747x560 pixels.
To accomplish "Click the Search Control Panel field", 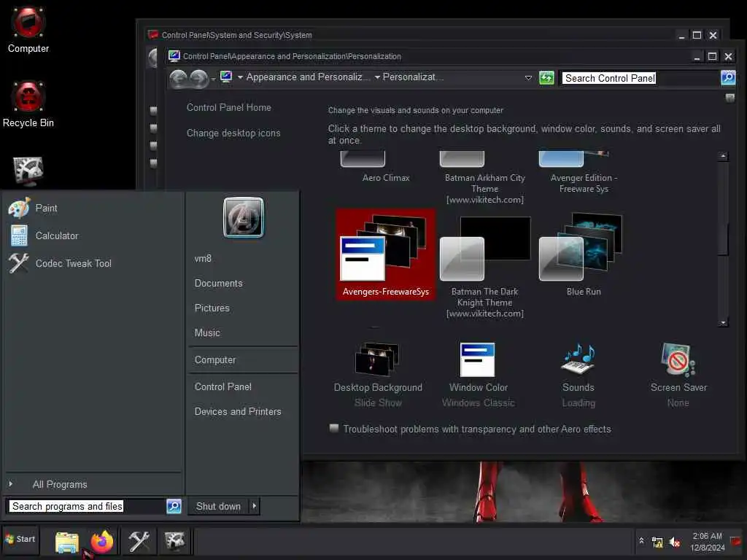I will point(640,77).
